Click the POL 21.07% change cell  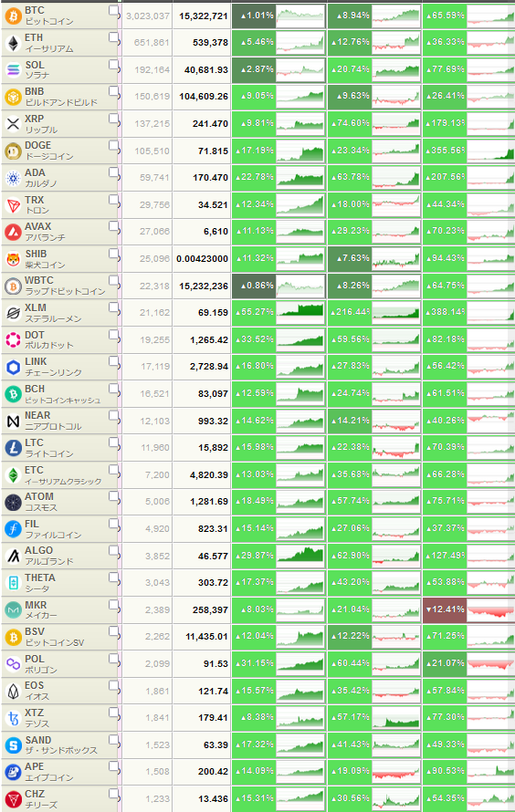click(445, 663)
